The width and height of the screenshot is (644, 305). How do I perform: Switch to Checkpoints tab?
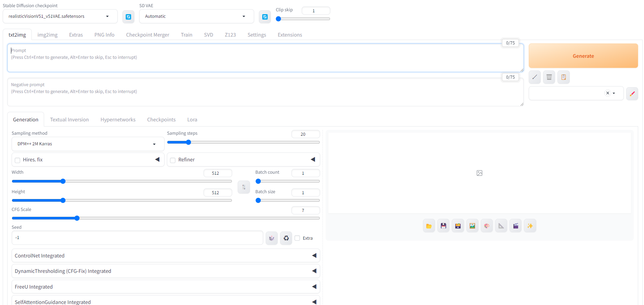pyautogui.click(x=161, y=120)
